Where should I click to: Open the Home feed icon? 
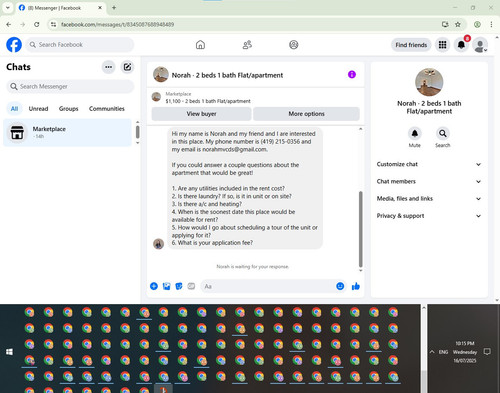[200, 45]
